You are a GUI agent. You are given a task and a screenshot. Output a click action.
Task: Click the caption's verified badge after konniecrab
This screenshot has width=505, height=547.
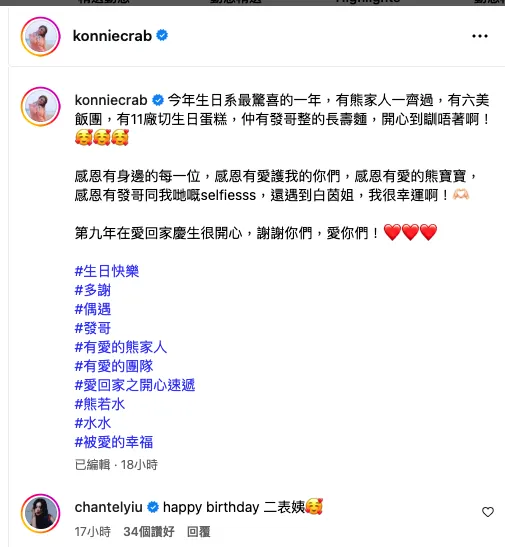pos(158,100)
